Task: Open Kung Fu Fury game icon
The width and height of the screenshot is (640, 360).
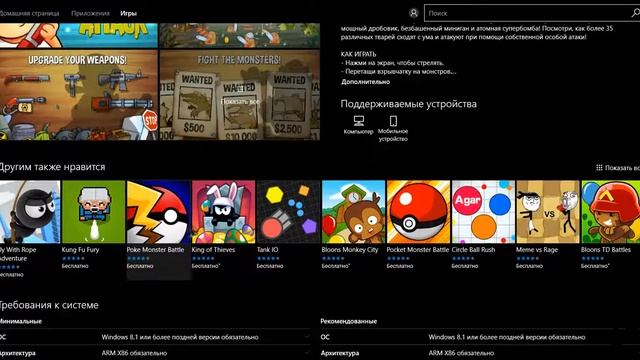Action: click(x=93, y=212)
